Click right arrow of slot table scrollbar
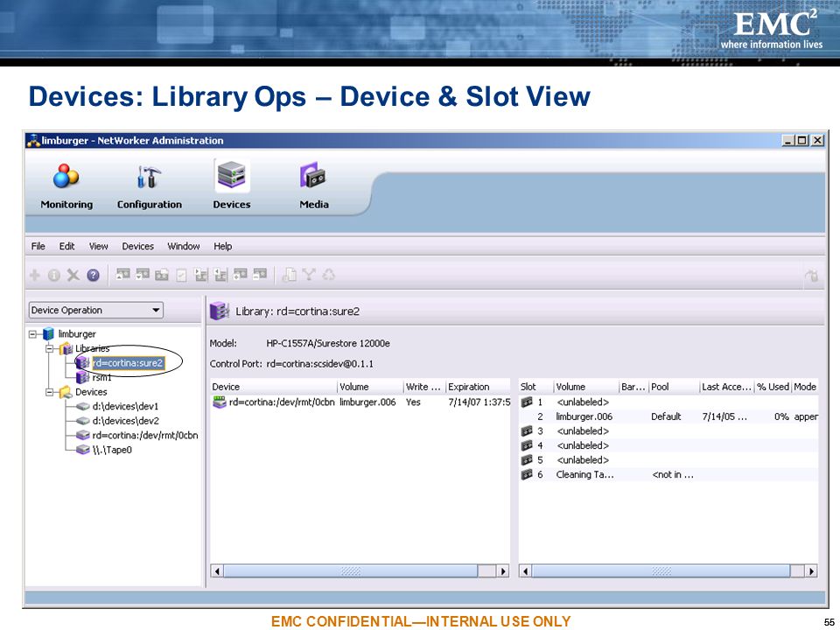 812,571
